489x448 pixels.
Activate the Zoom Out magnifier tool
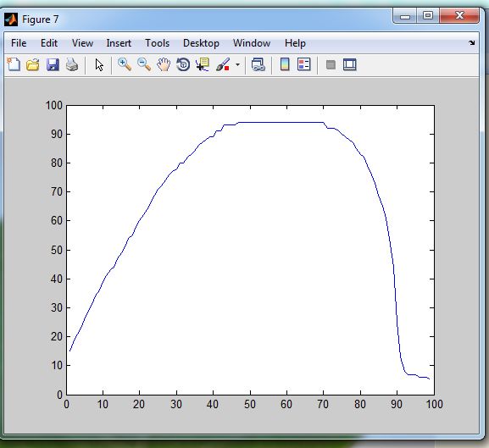(x=144, y=64)
